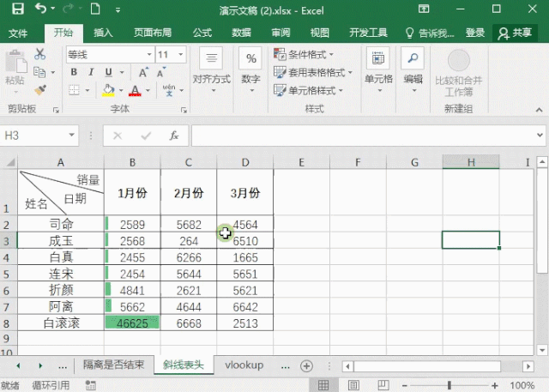Image resolution: width=549 pixels, height=392 pixels.
Task: Open the fill color dropdown arrow
Action: click(121, 90)
